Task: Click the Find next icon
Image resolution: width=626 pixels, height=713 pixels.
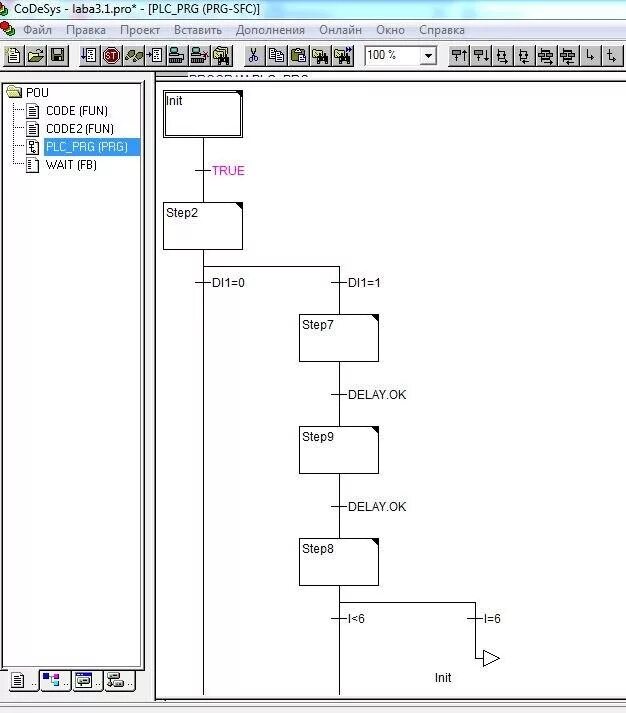Action: [x=343, y=55]
